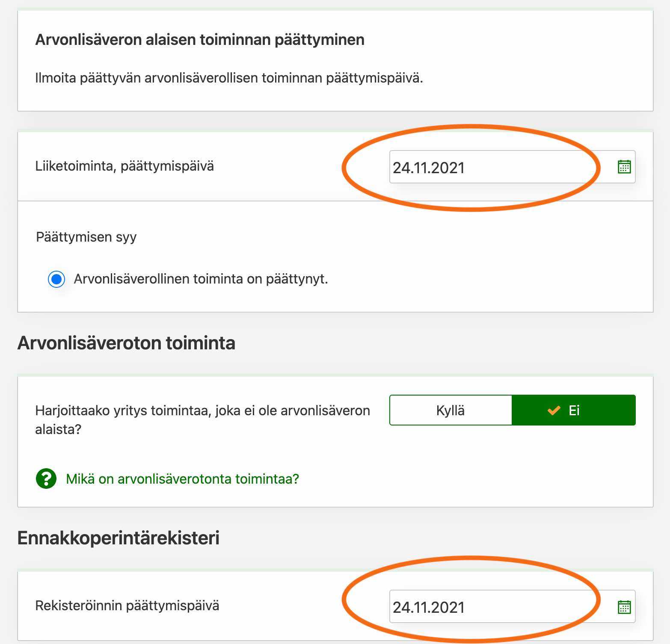The image size is (670, 644).
Task: Click the "Ennakkoperintärekisteri" heading
Action: [x=119, y=538]
